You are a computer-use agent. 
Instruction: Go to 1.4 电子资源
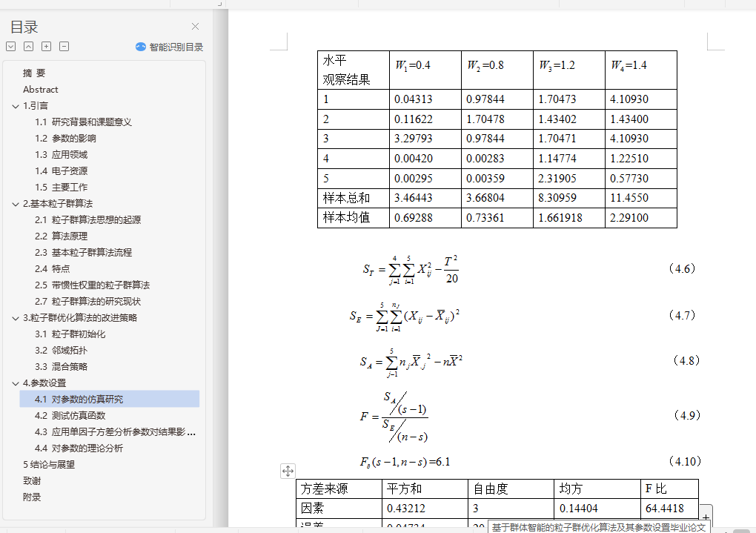62,171
